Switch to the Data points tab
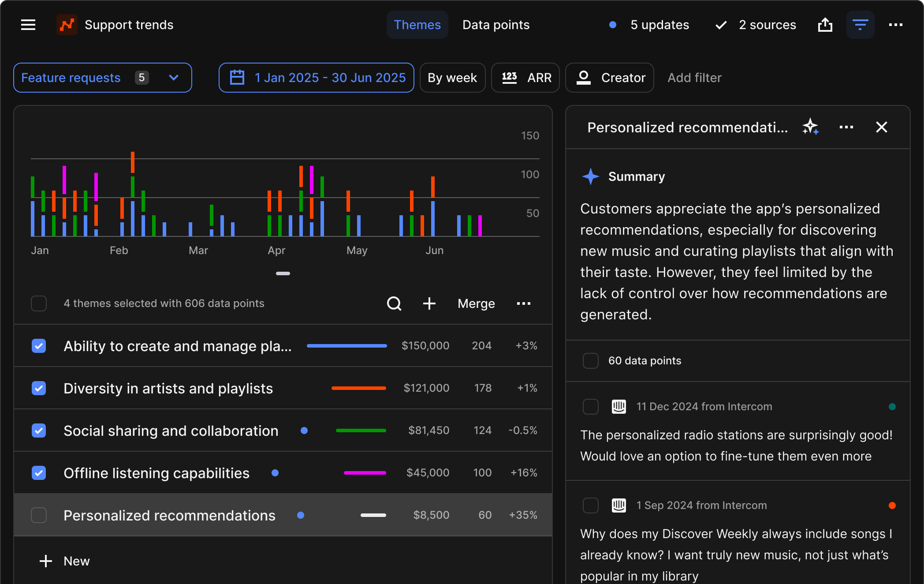Screen dimensions: 924x584 click(x=496, y=25)
